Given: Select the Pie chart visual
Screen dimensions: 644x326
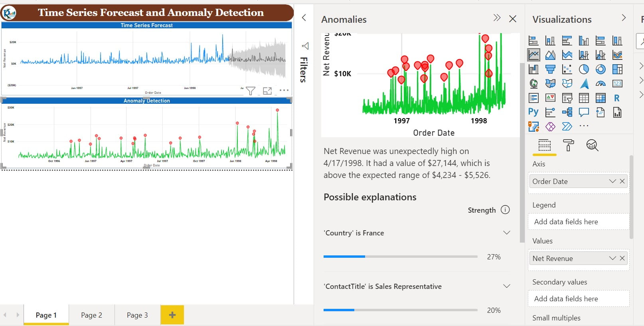Looking at the screenshot, I should (x=584, y=69).
